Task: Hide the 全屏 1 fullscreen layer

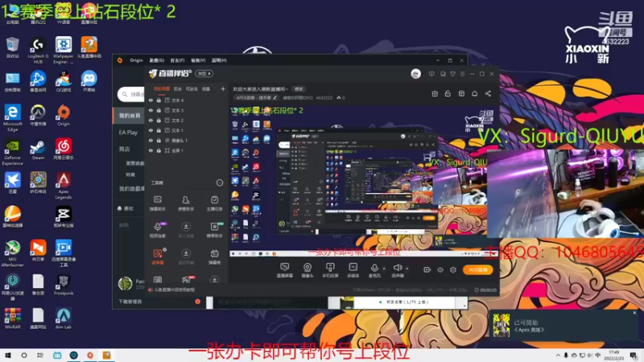Action: (151, 150)
